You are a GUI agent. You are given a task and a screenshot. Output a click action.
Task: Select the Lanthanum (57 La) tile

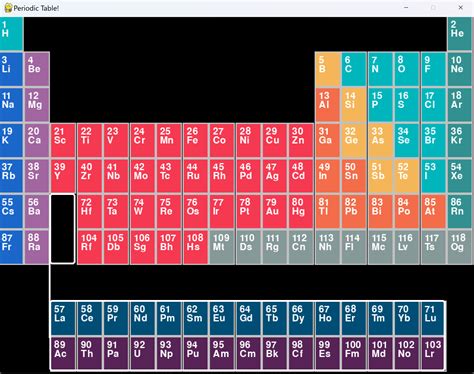coord(63,318)
